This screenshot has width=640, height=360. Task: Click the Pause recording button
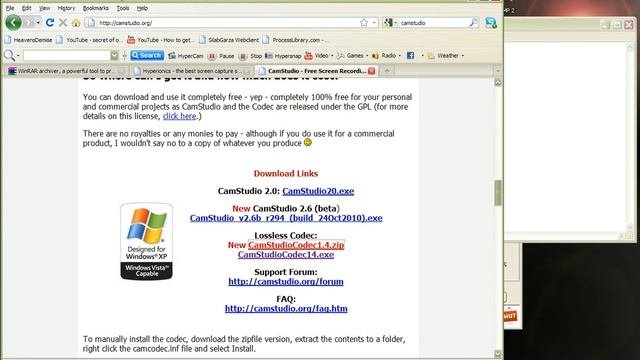221,56
